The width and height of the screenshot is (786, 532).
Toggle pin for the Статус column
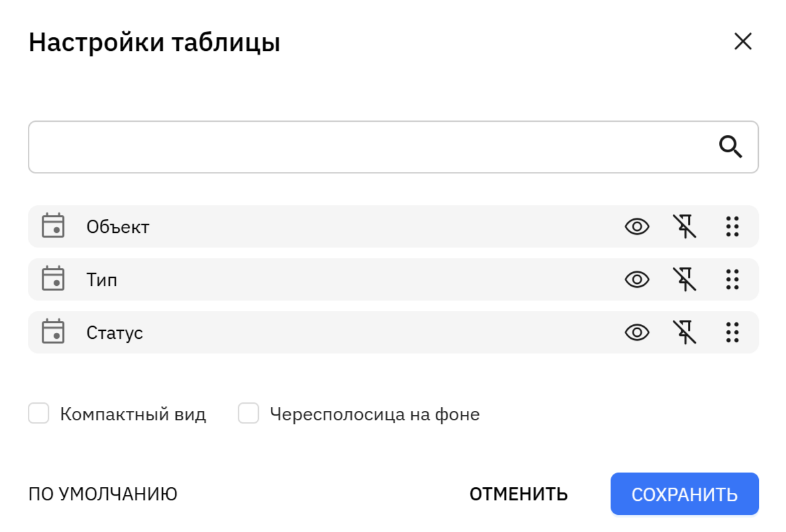click(685, 332)
